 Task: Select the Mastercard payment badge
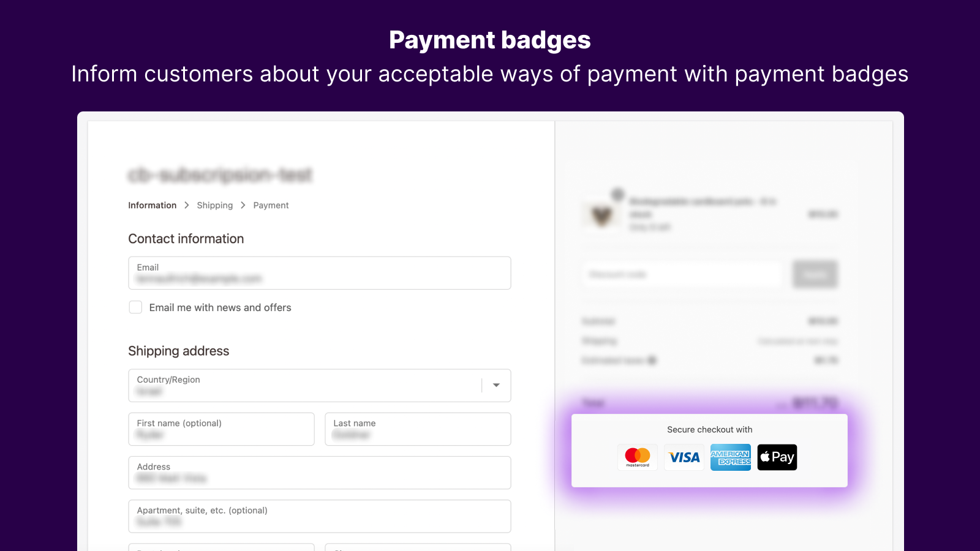click(x=637, y=457)
